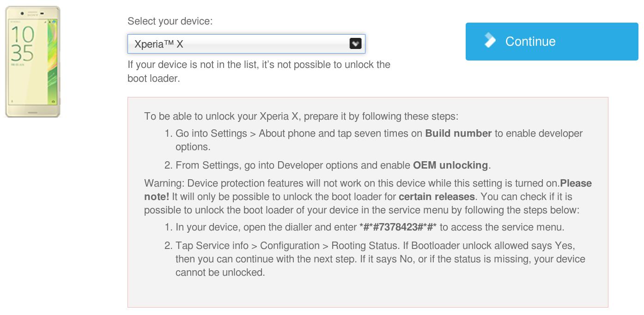Click the *#*#7378423#*#* service code
This screenshot has width=644, height=315.
[x=398, y=227]
